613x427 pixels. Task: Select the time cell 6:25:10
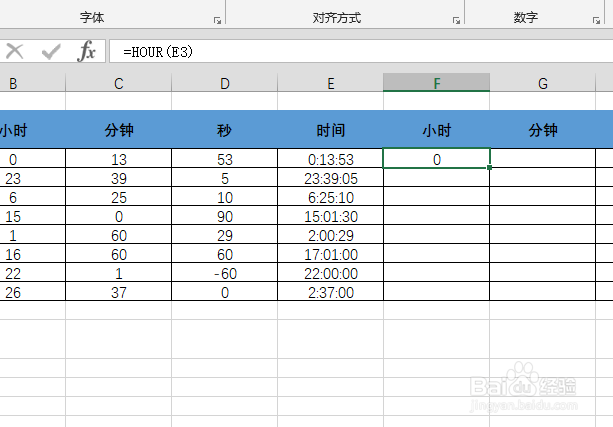coord(331,197)
